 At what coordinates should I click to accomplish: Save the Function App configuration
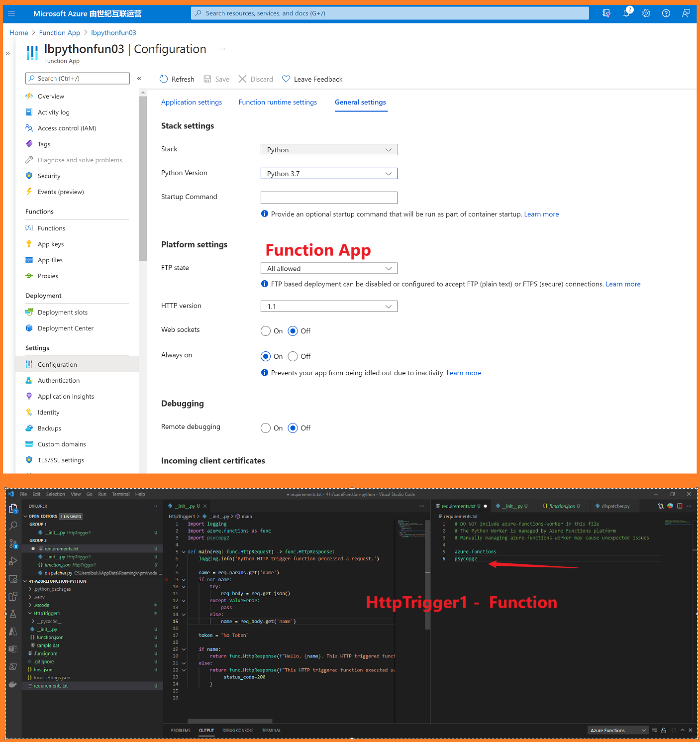coord(216,79)
